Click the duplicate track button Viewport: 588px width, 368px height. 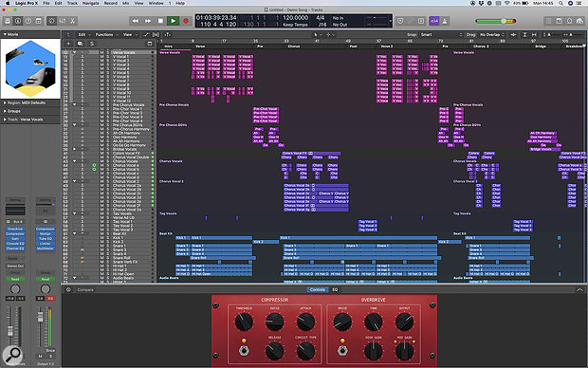[80, 44]
